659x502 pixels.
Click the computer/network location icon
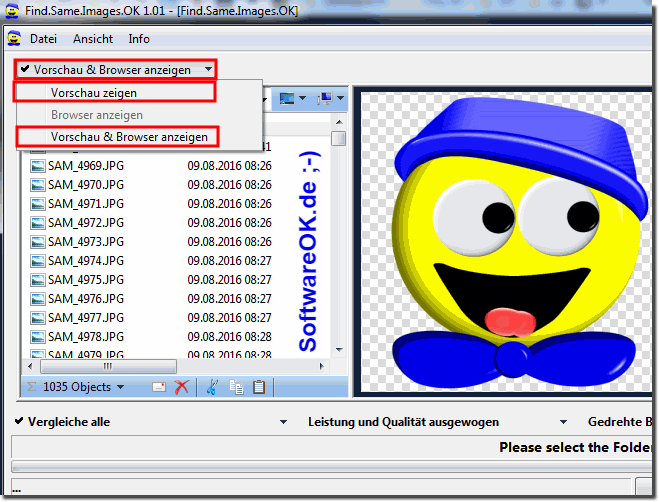[x=325, y=99]
